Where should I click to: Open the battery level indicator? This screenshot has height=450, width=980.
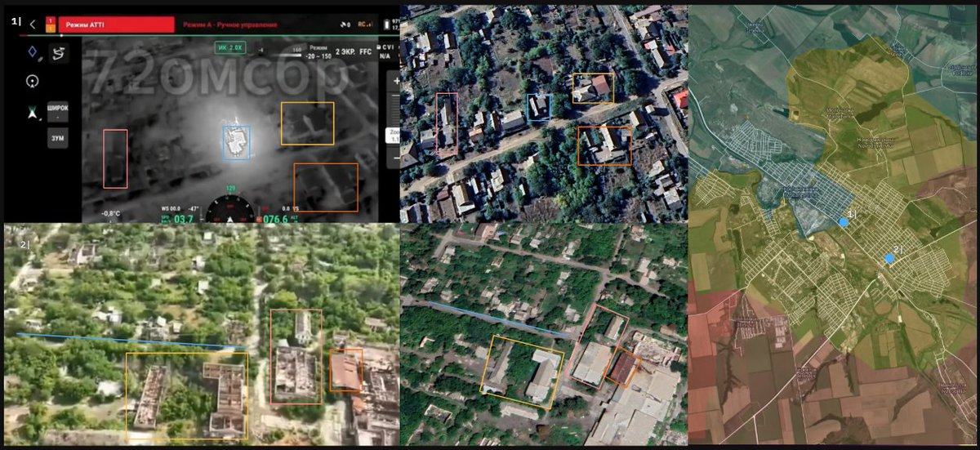click(x=390, y=25)
